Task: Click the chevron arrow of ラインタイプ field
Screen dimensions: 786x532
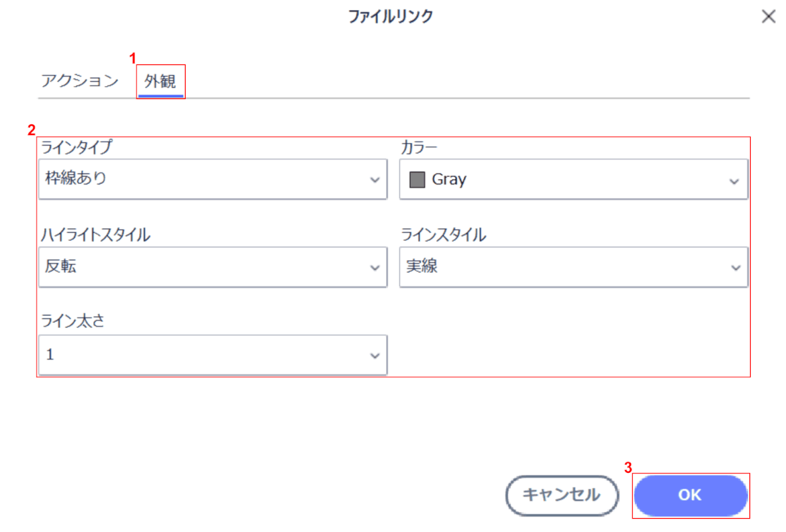Action: coord(375,180)
